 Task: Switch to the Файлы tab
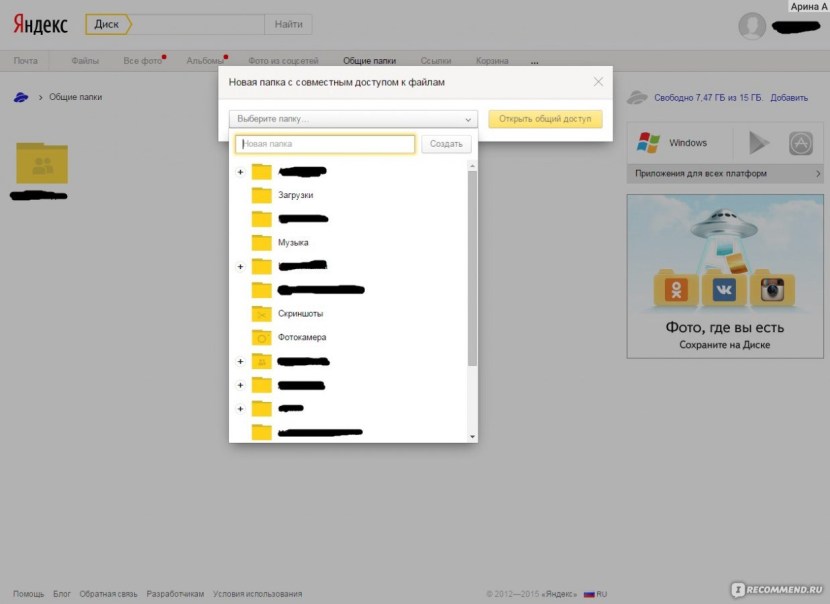coord(85,61)
